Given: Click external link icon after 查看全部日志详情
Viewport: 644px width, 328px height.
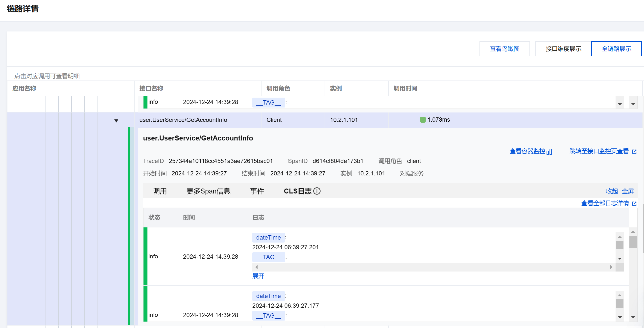Looking at the screenshot, I should coord(634,204).
